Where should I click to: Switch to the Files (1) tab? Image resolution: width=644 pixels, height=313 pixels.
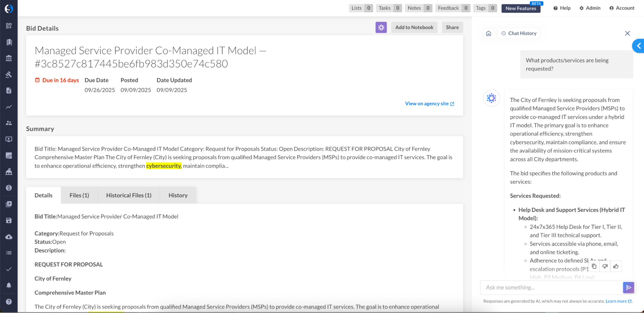79,195
